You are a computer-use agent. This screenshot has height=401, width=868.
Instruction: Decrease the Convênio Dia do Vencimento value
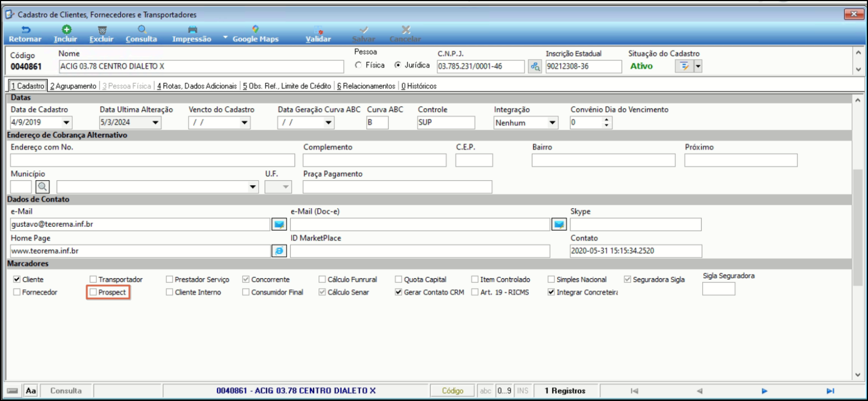coord(606,125)
